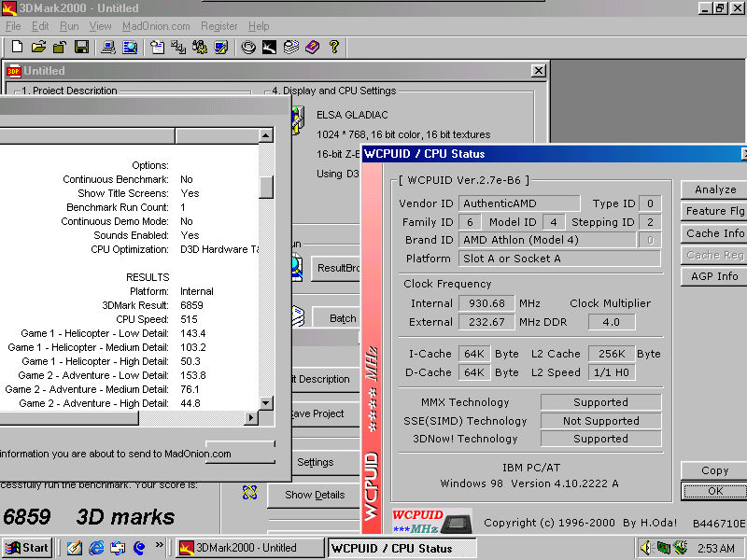Save project using floppy disk icon
This screenshot has height=560, width=747.
click(81, 47)
